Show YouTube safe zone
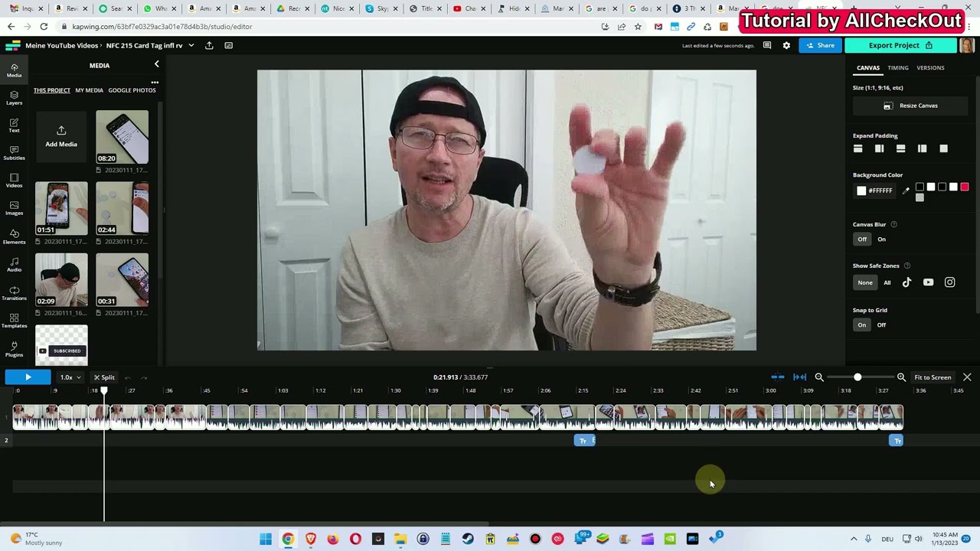980x551 pixels. tap(928, 282)
